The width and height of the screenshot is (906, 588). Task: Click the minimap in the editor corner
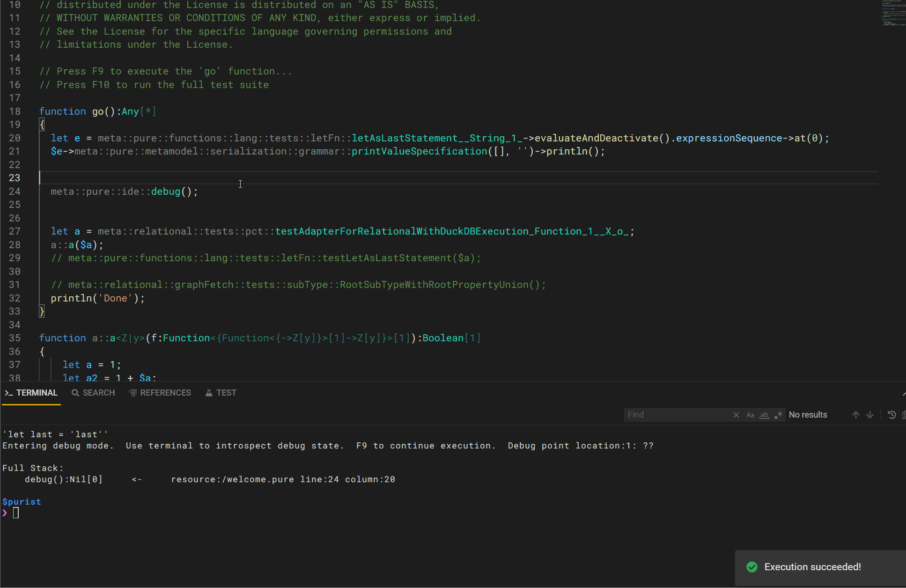(893, 13)
